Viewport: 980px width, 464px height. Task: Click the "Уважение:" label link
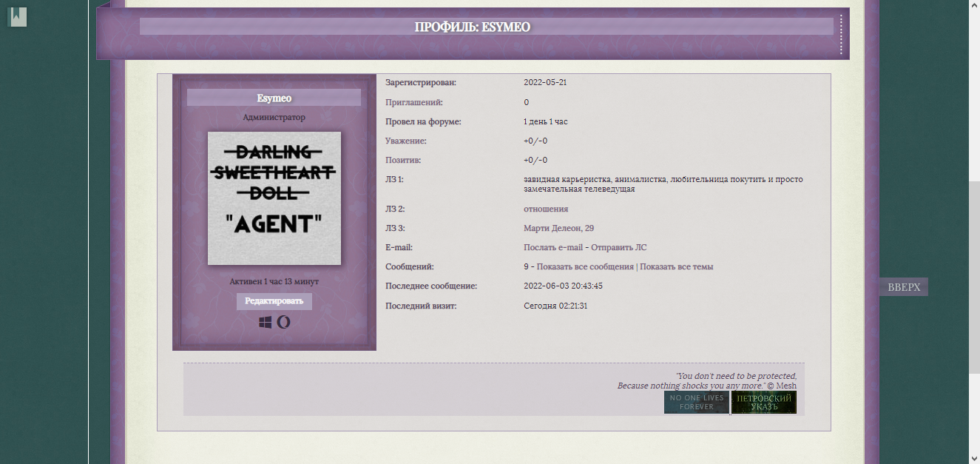click(405, 141)
